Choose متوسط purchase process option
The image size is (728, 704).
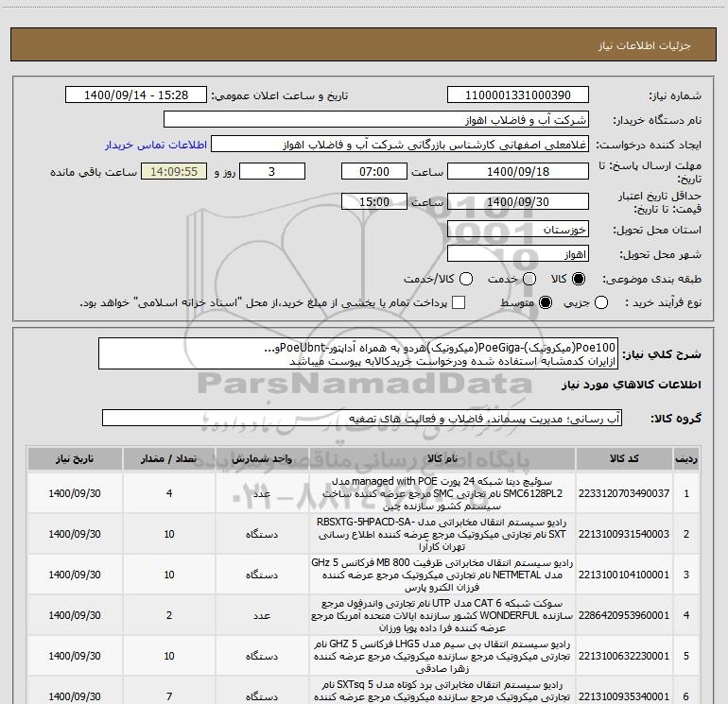(546, 302)
